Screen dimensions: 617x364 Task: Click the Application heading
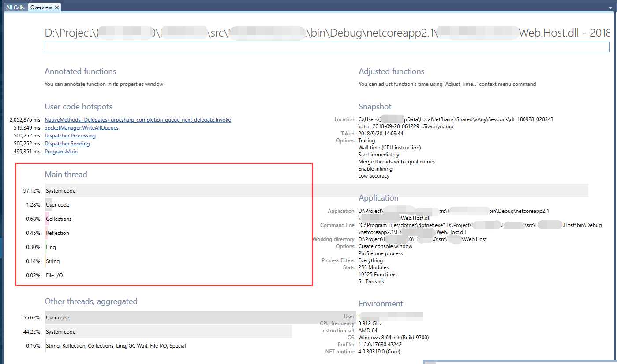pos(378,198)
